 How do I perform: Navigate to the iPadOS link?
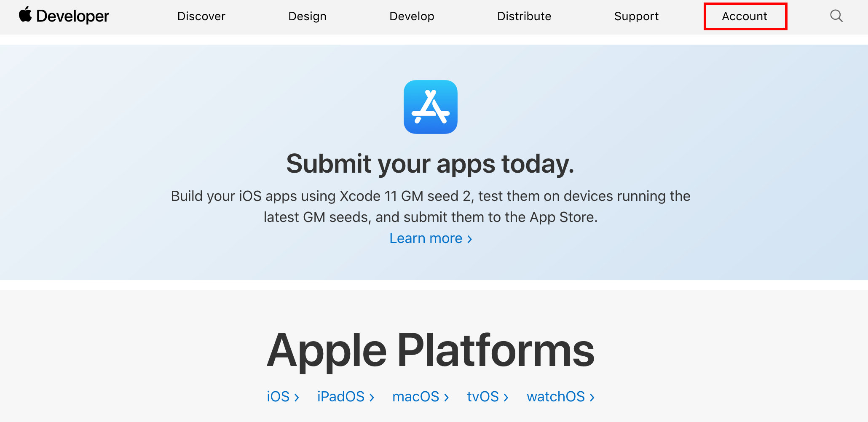pyautogui.click(x=341, y=396)
